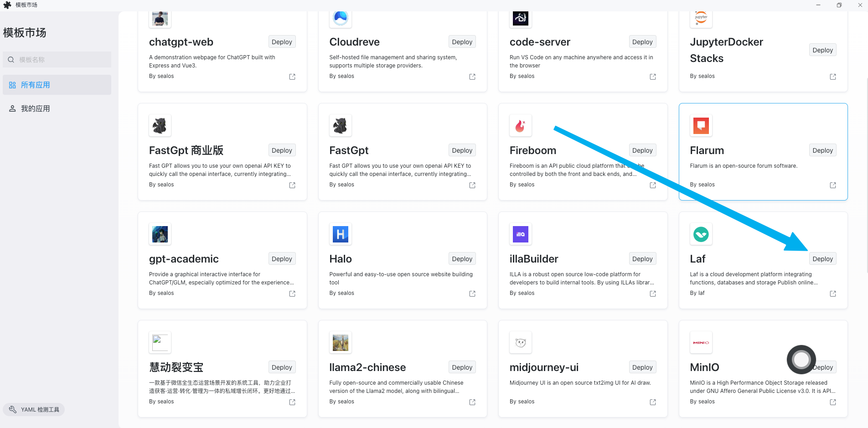868x428 pixels.
Task: Open the YAML 检测工具
Action: [33, 409]
